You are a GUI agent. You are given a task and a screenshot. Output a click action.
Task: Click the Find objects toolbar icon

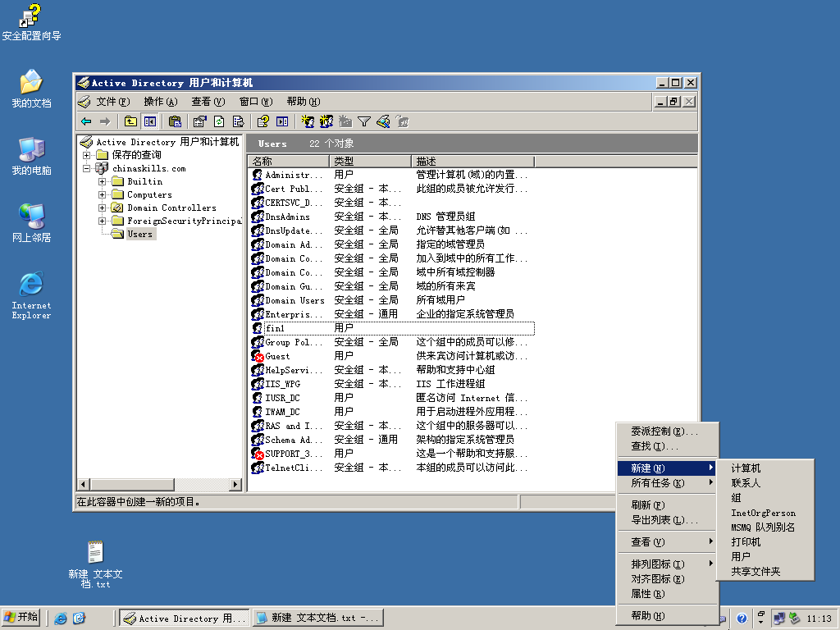(383, 121)
